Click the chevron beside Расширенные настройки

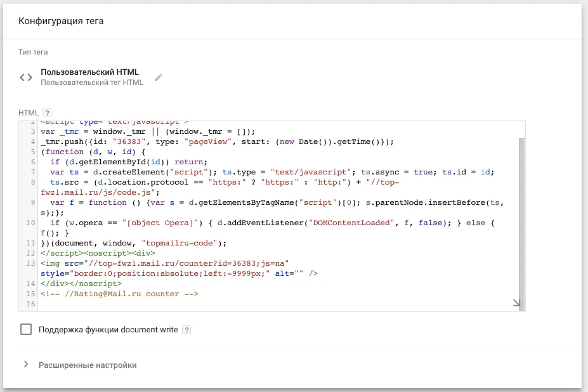click(x=27, y=365)
